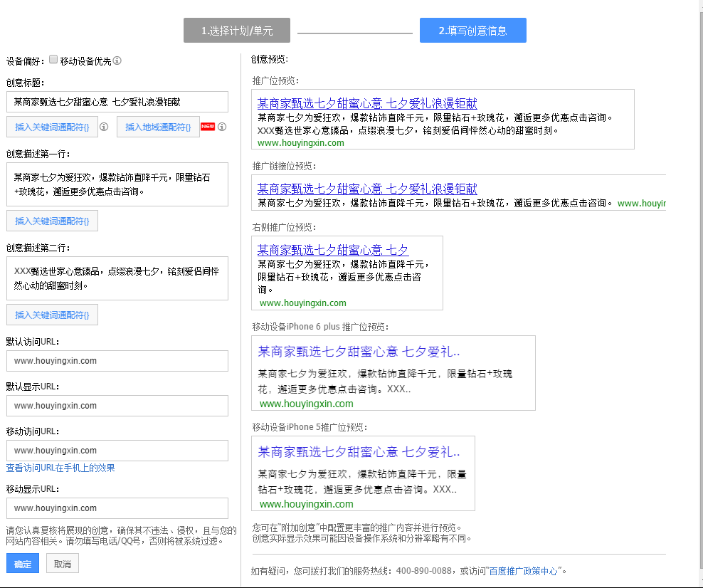Select step 2.填写创意信息 tab
The image size is (703, 588).
click(472, 31)
